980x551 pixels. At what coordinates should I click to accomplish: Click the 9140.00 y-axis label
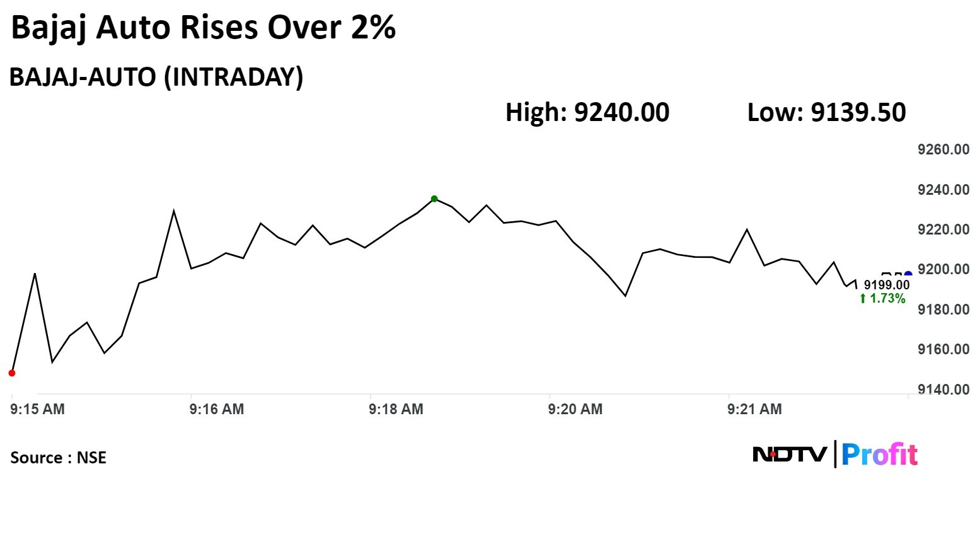coord(943,389)
